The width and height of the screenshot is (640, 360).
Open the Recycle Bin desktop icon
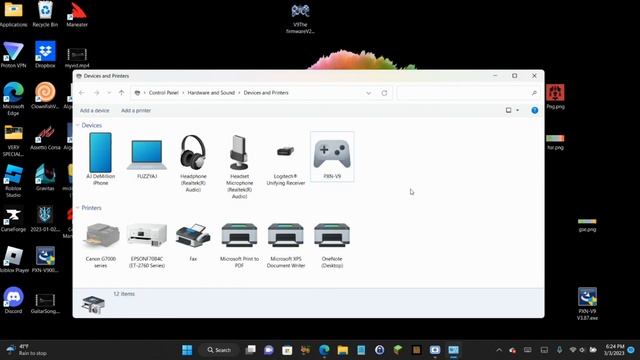click(x=45, y=14)
